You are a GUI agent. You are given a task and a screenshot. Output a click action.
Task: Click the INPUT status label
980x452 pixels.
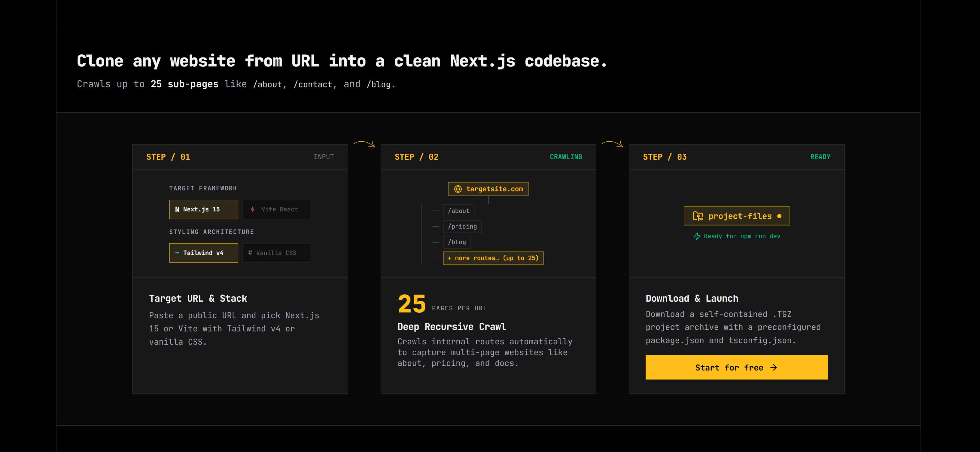(x=324, y=157)
